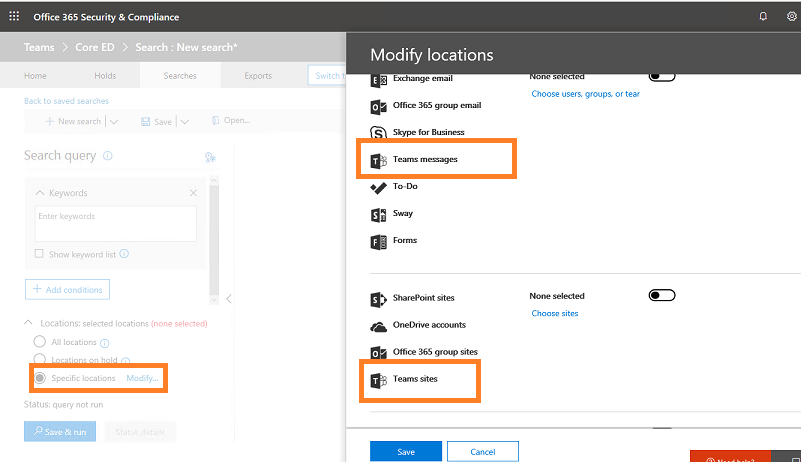Click Back to saved searches link
The height and width of the screenshot is (462, 801).
coord(66,101)
